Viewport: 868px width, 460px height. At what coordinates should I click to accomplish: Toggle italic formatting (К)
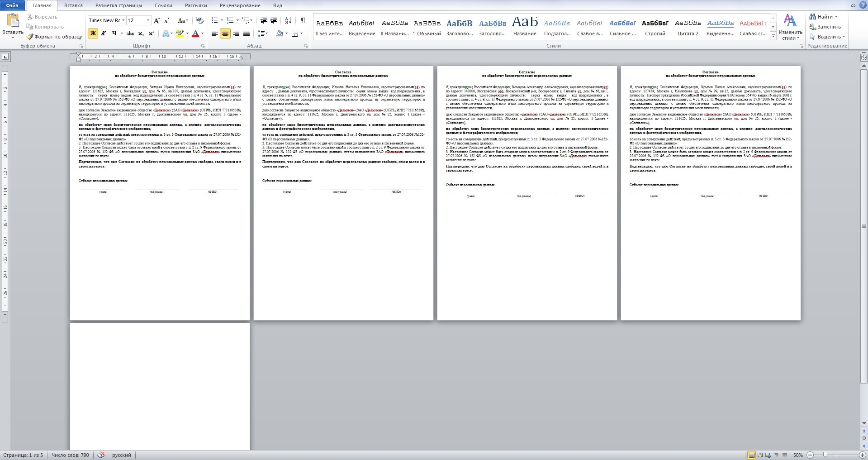(x=103, y=34)
